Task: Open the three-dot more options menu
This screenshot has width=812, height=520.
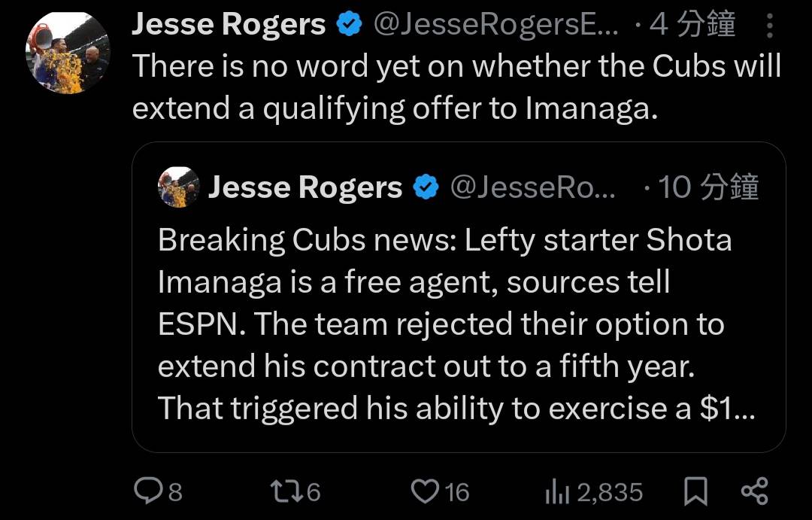Action: (x=769, y=26)
